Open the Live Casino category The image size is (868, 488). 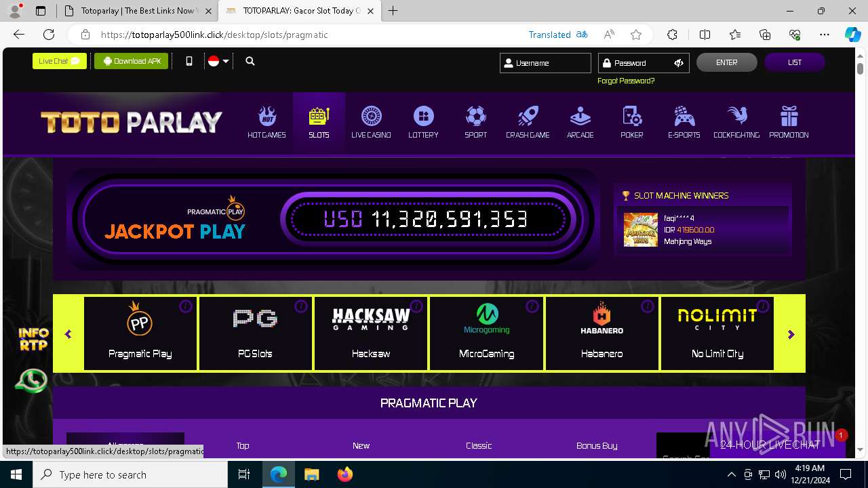(x=371, y=123)
